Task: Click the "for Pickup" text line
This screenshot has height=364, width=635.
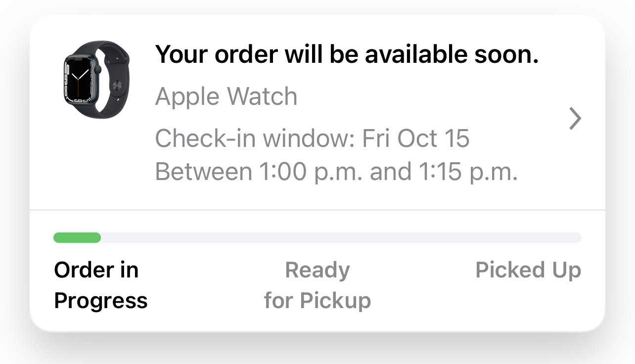Action: [x=317, y=300]
